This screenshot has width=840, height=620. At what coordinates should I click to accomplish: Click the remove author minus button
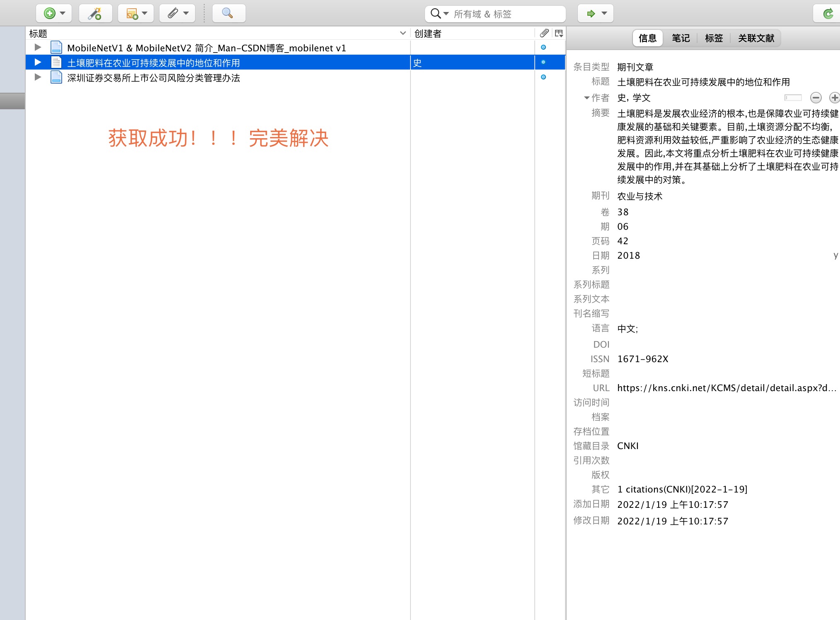(x=816, y=98)
